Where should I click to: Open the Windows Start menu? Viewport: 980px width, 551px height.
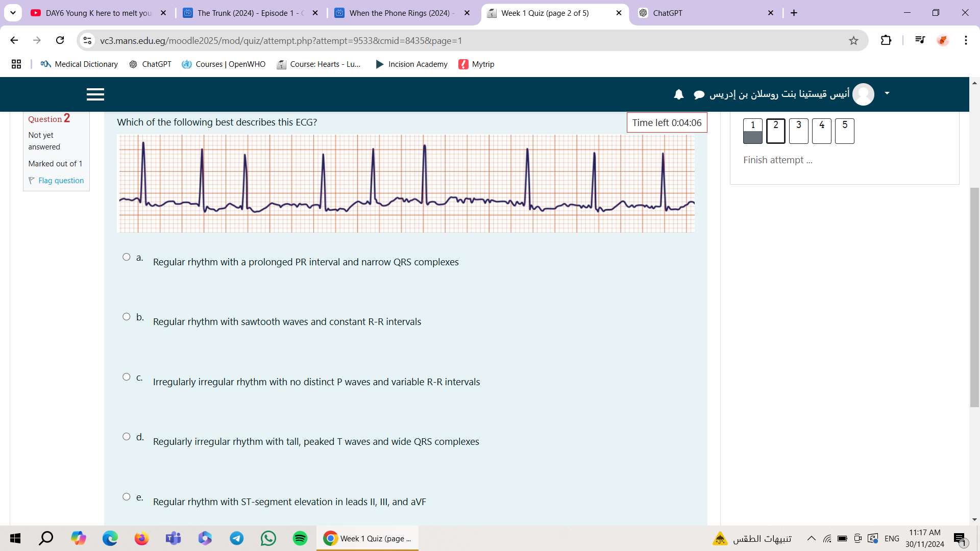point(15,538)
